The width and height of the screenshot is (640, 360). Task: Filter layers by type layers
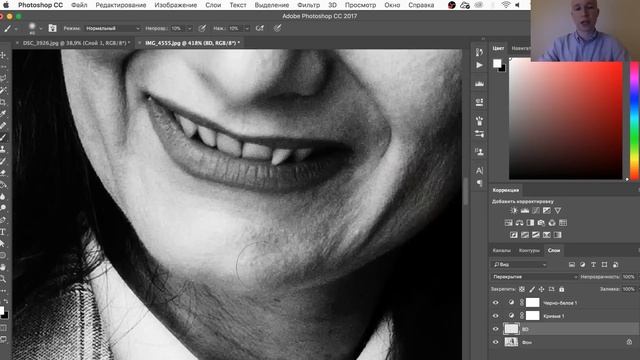(593, 264)
